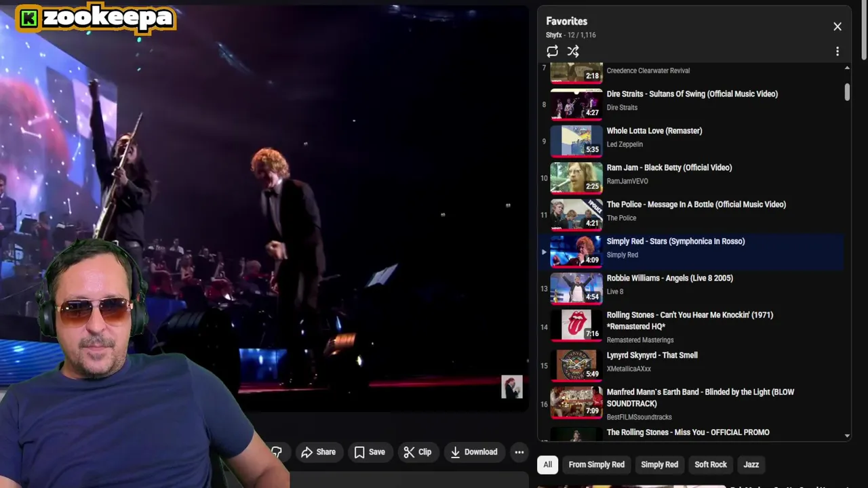Select the All filter chip
868x488 pixels.
547,464
